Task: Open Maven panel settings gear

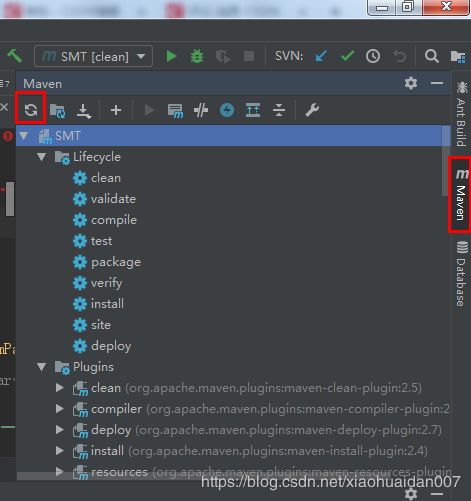Action: pyautogui.click(x=411, y=83)
